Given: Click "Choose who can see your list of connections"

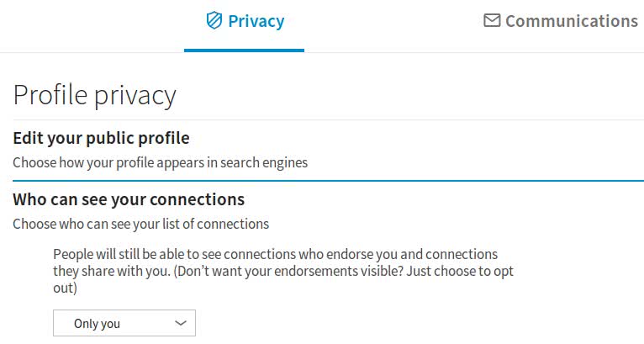Looking at the screenshot, I should pyautogui.click(x=141, y=224).
